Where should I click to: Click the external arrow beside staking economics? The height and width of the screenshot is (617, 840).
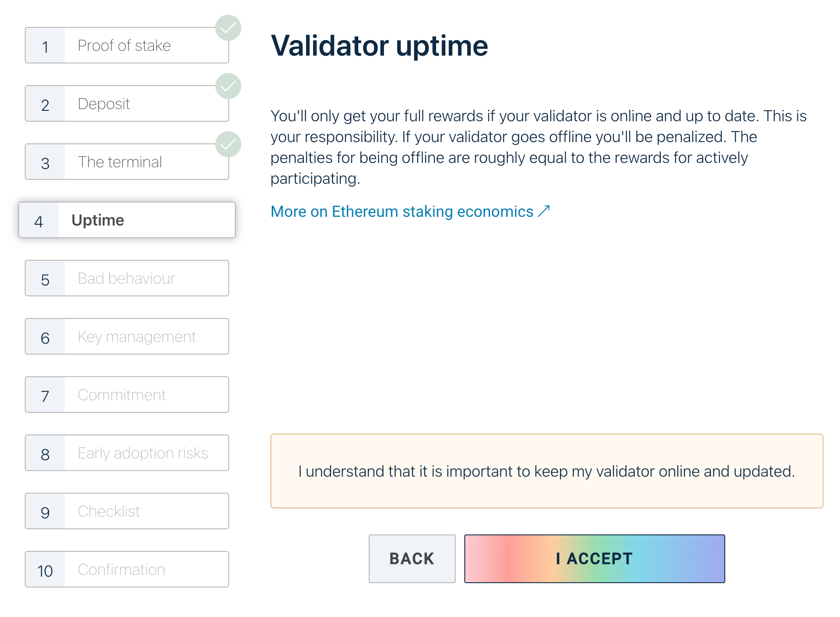pyautogui.click(x=544, y=212)
